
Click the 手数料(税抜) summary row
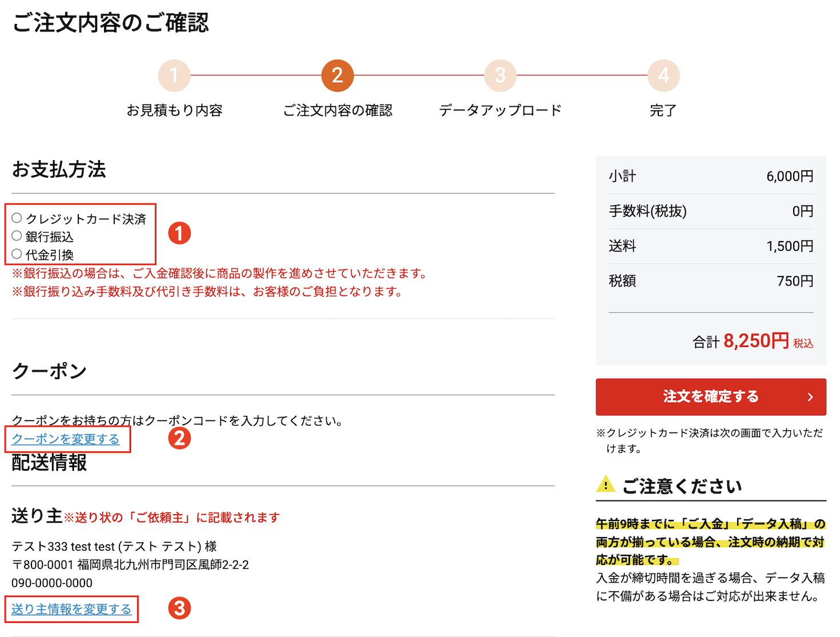tap(711, 211)
